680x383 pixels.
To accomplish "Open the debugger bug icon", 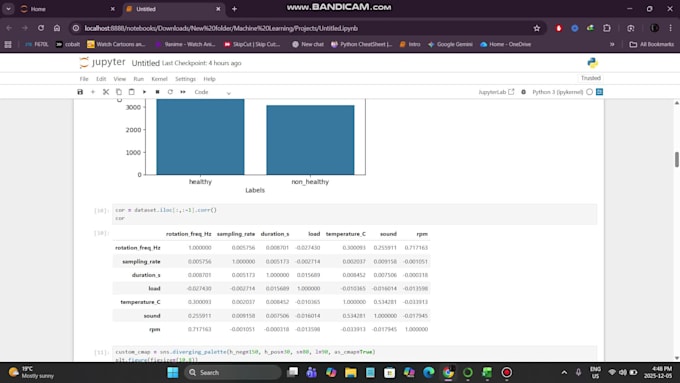I will coord(523,92).
